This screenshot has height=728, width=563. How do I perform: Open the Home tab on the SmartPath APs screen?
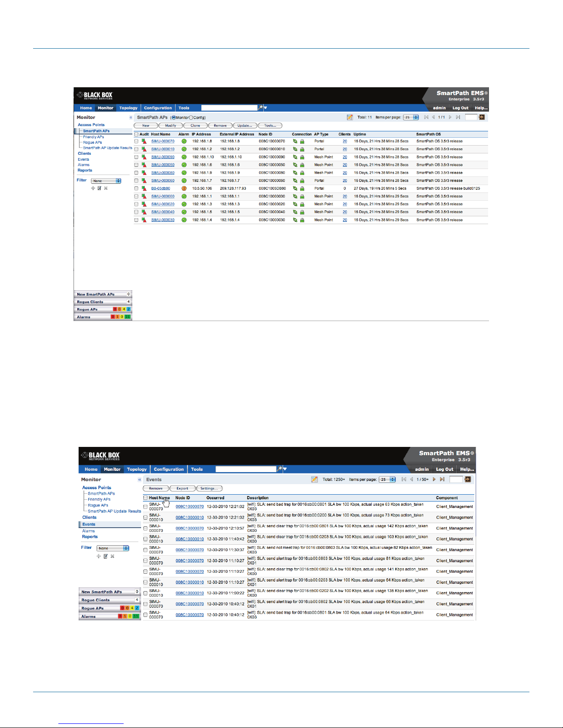[86, 108]
